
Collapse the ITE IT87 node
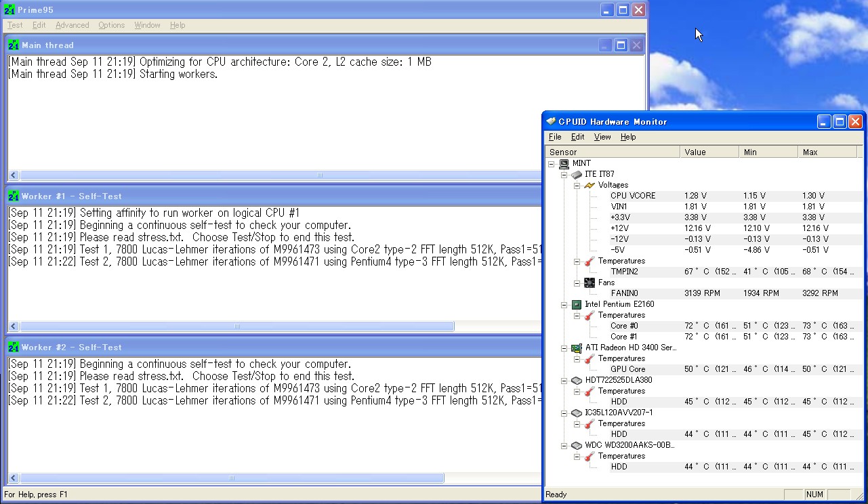click(x=564, y=174)
